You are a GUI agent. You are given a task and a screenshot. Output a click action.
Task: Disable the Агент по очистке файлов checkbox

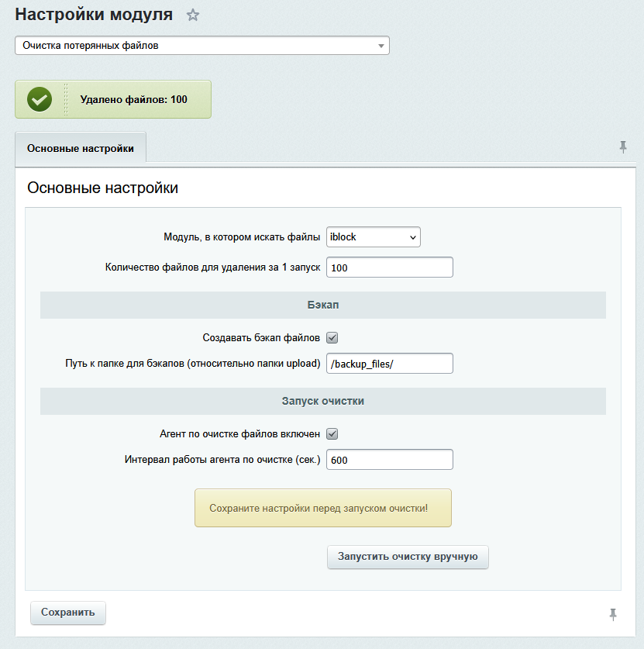332,433
